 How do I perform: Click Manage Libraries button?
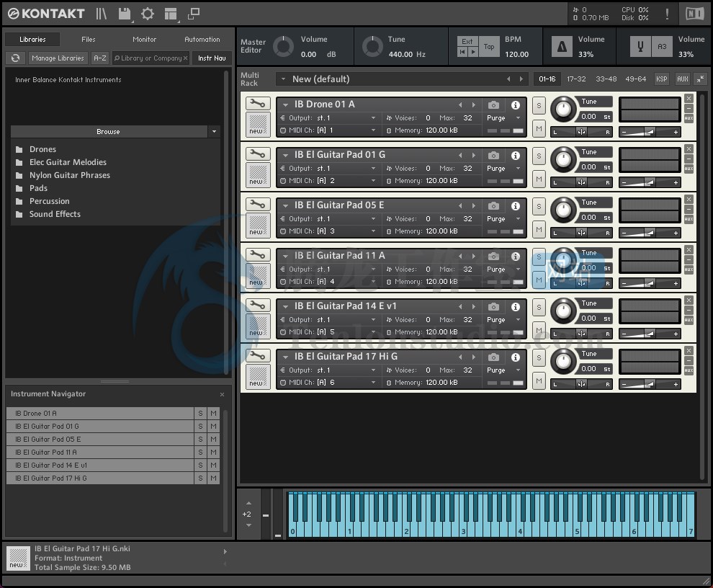click(58, 58)
